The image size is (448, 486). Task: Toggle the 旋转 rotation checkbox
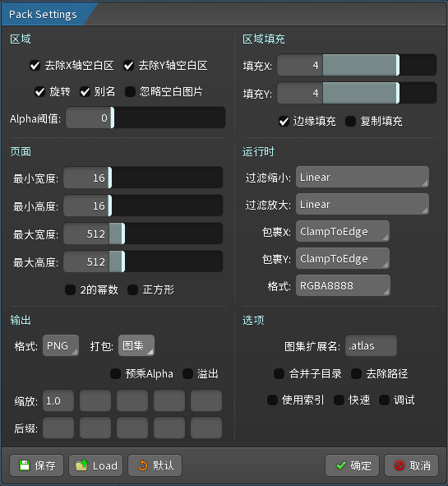[39, 92]
